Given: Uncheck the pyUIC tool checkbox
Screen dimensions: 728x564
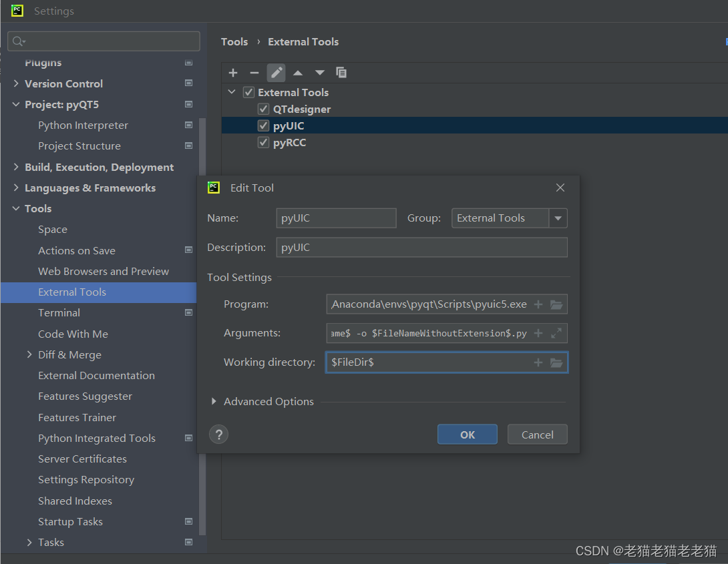Looking at the screenshot, I should coord(263,125).
